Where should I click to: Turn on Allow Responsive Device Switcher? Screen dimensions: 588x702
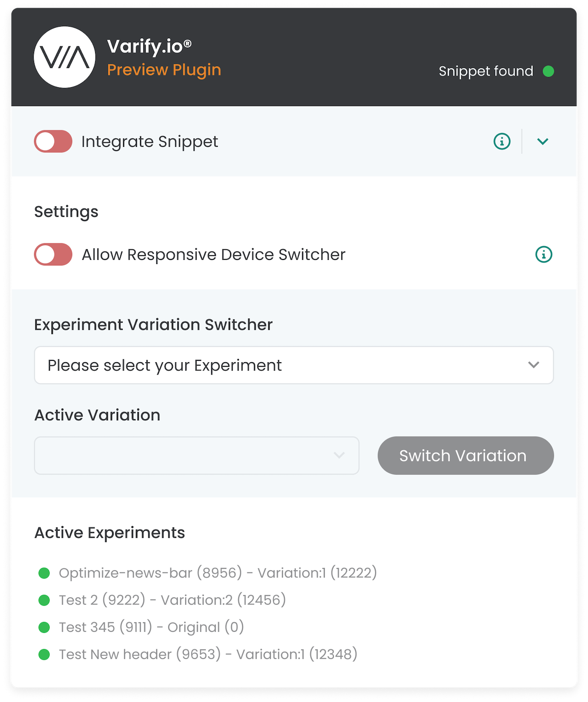click(x=53, y=254)
